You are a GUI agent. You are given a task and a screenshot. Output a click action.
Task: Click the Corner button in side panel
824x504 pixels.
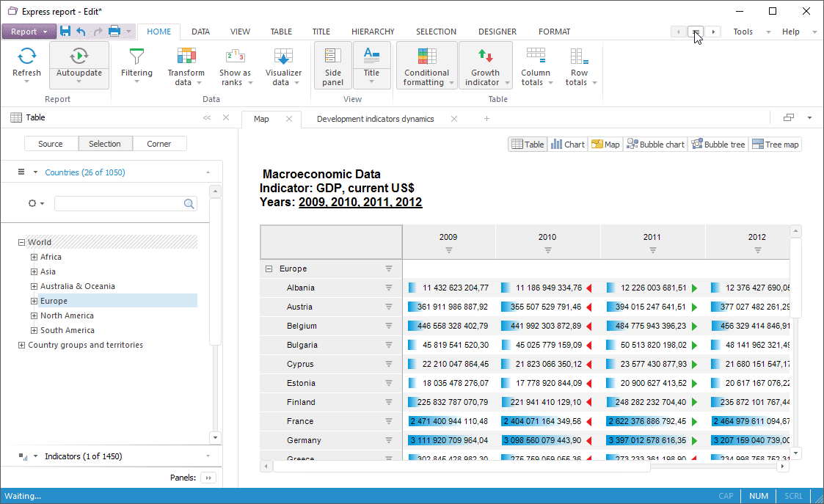click(x=159, y=144)
